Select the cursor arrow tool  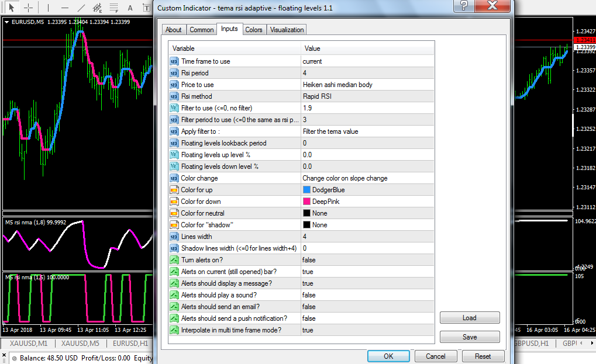[x=12, y=8]
